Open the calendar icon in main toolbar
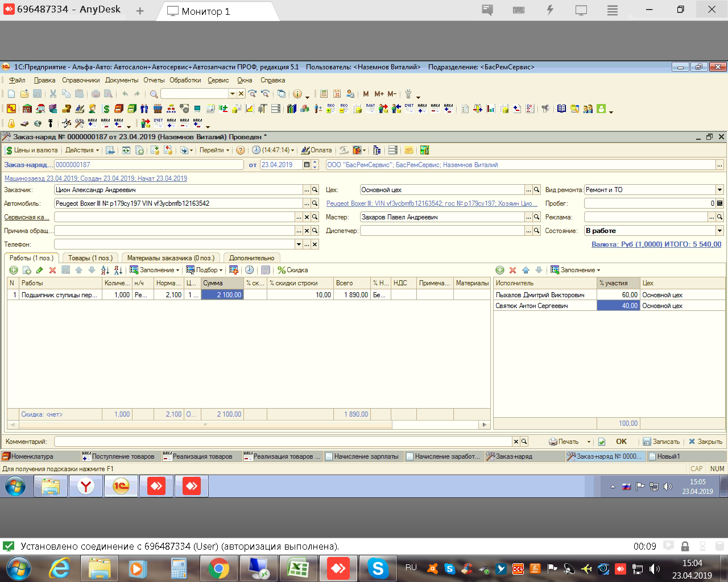 337,94
